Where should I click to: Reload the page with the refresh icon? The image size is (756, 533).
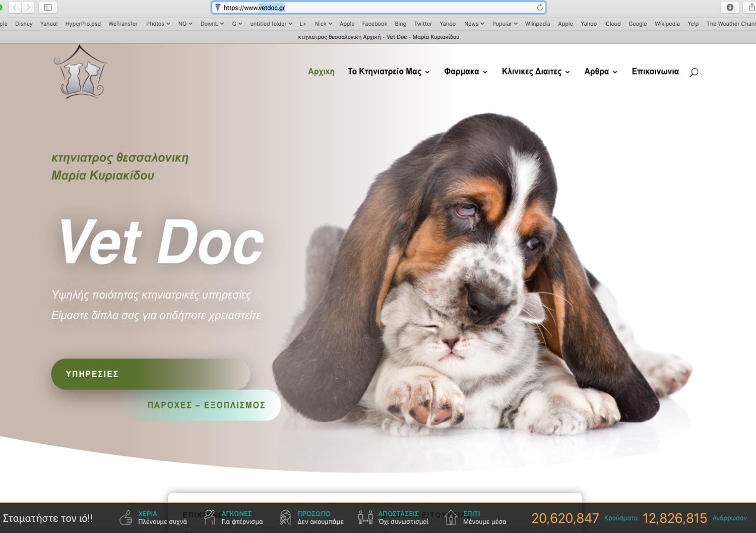click(x=540, y=8)
